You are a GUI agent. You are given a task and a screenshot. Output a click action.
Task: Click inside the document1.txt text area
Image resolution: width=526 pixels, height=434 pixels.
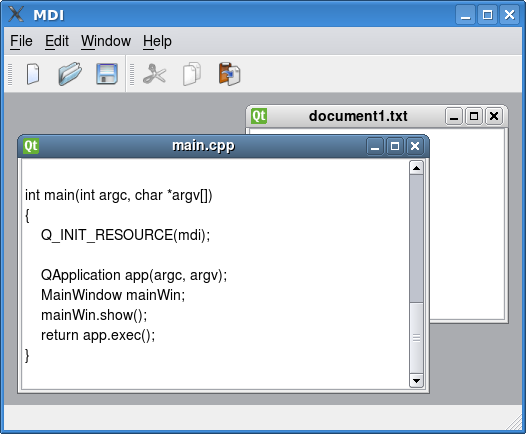coord(467,224)
